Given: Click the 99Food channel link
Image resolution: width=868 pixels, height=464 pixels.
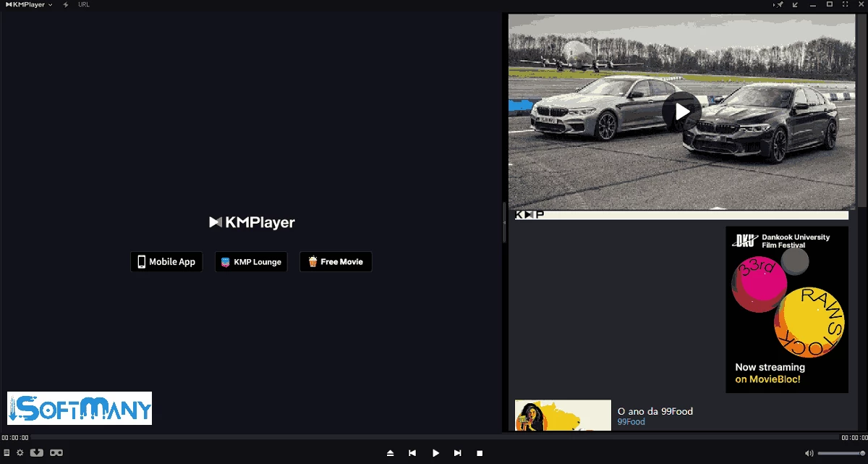Looking at the screenshot, I should (631, 422).
